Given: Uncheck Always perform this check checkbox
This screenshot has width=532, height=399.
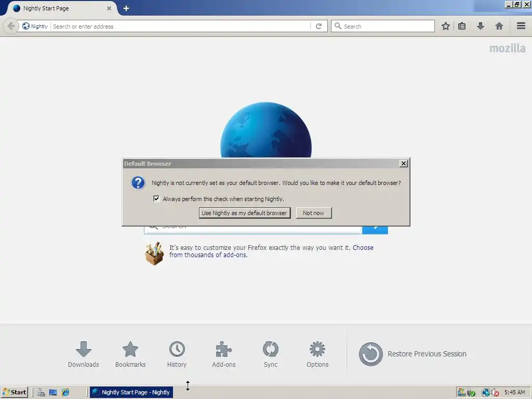Looking at the screenshot, I should [x=156, y=199].
